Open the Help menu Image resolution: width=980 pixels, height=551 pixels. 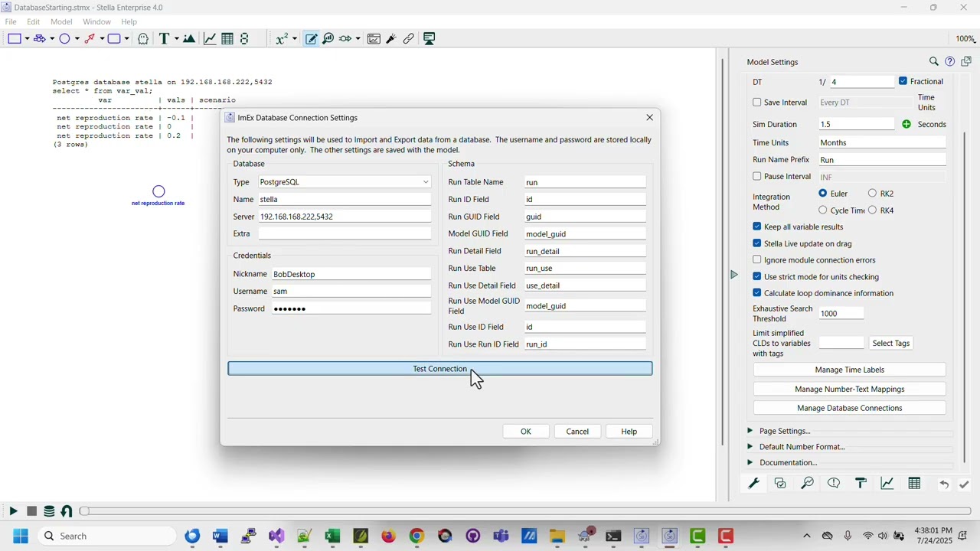click(129, 21)
